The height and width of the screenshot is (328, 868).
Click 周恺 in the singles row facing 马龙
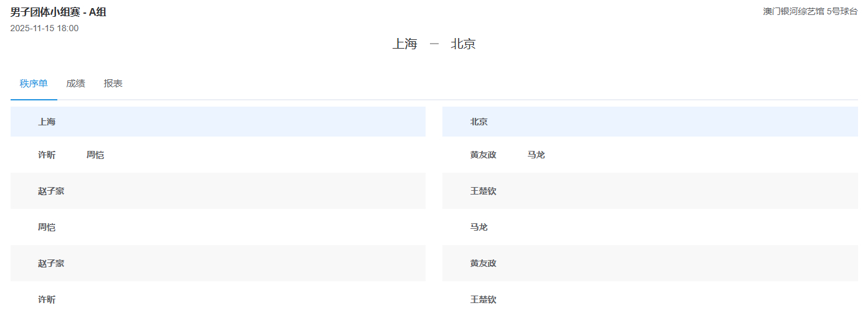coord(47,227)
